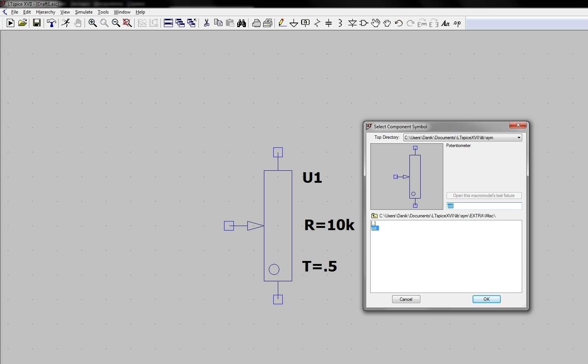588x364 pixels.
Task: Click the Zoom Out magnifier icon
Action: pyautogui.click(x=116, y=23)
